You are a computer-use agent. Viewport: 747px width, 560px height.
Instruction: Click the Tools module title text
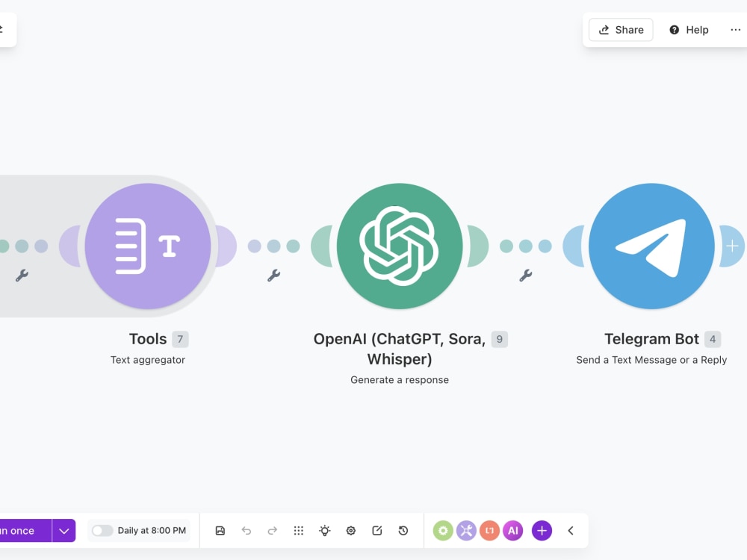click(148, 339)
